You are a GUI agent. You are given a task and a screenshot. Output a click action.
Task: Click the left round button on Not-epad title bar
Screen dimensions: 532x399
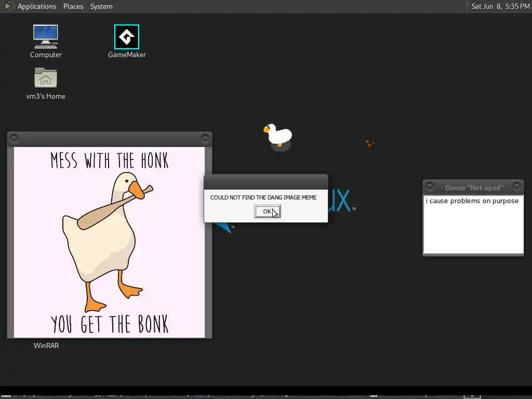click(430, 187)
